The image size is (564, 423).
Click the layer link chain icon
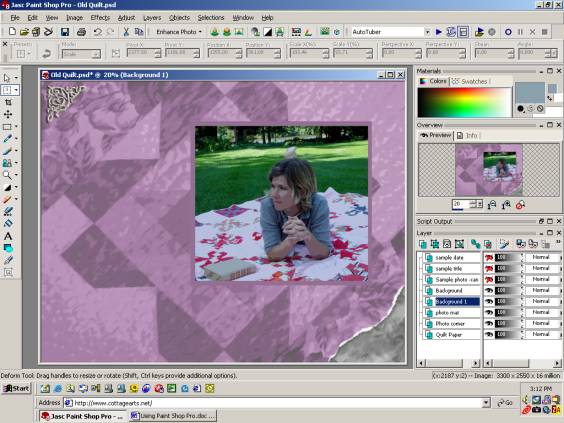(476, 244)
